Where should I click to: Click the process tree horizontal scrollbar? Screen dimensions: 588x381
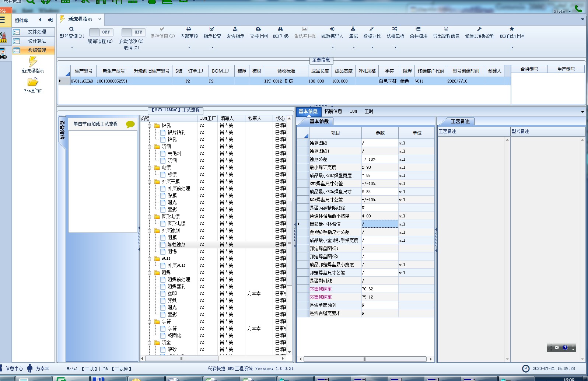pos(182,358)
